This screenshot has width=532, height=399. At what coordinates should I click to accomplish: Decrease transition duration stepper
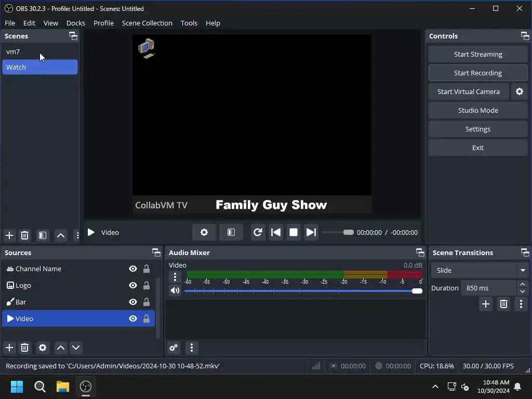523,291
